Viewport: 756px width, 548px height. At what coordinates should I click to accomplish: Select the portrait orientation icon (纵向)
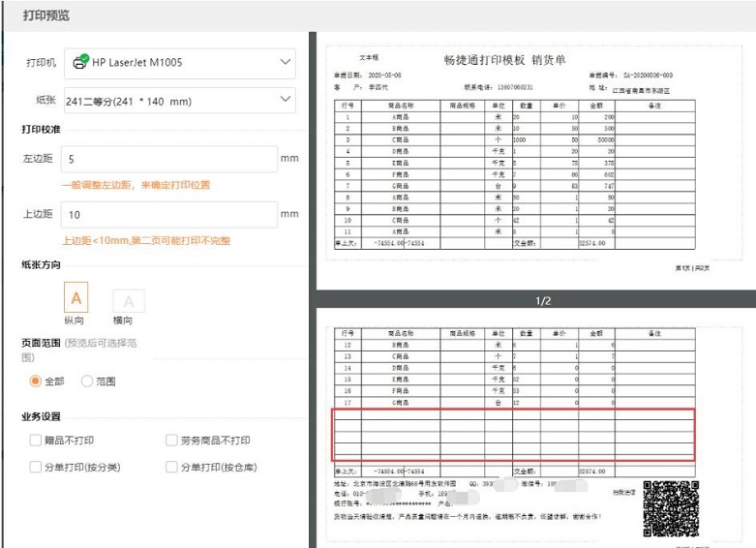click(x=76, y=297)
